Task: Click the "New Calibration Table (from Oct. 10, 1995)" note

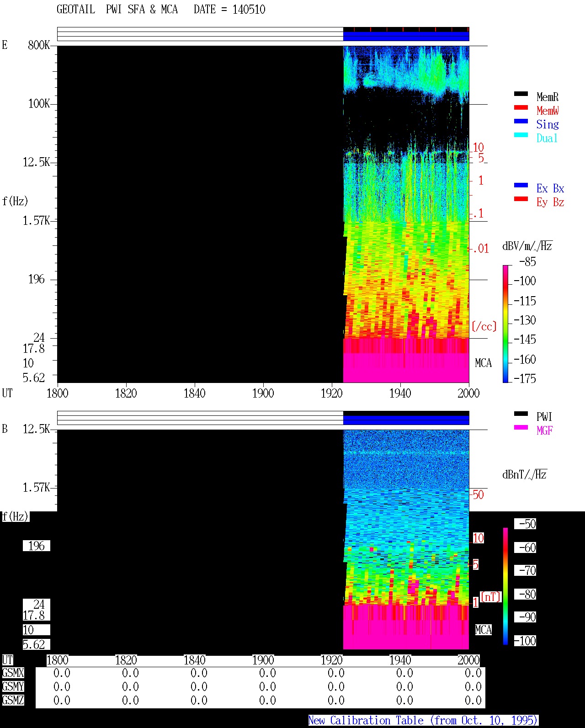Action: (423, 720)
